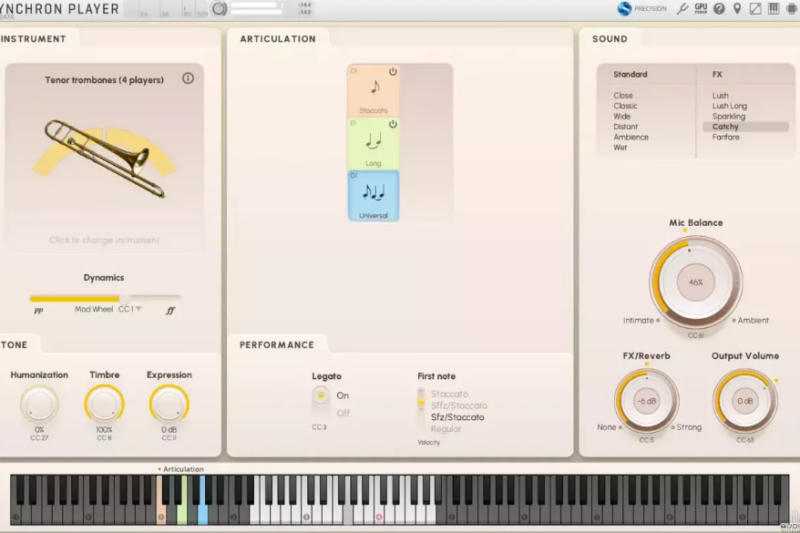Image resolution: width=800 pixels, height=533 pixels.
Task: Choose the Sparkling FX preset
Action: (729, 116)
